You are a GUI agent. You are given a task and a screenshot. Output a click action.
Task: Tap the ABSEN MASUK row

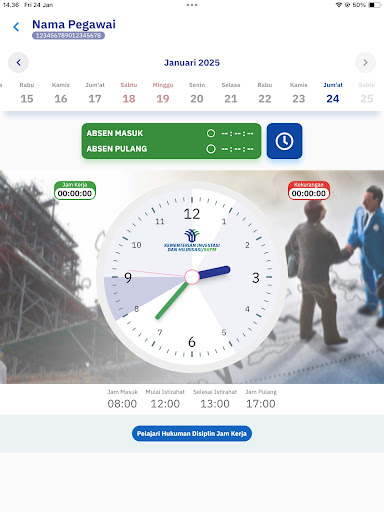click(x=171, y=133)
